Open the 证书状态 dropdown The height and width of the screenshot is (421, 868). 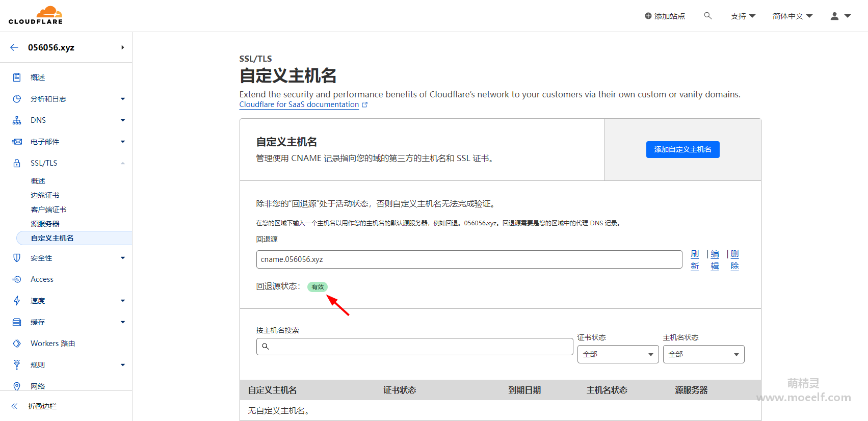click(x=618, y=354)
